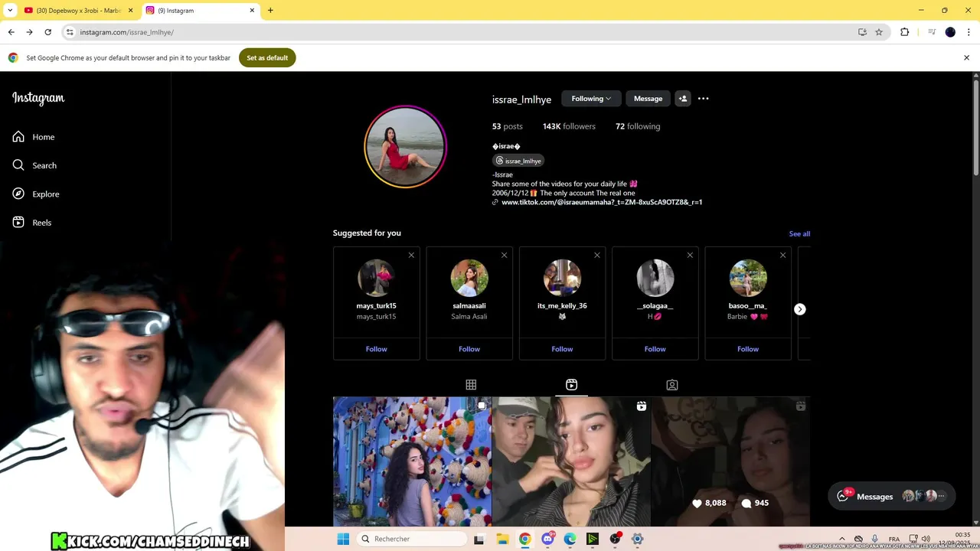Open Chrome from taskbar

[524, 539]
